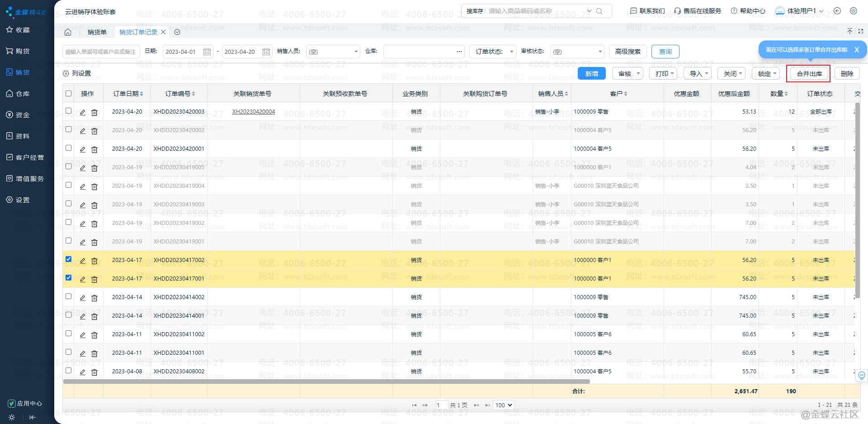Uncheck the order XHDD20230417002 checkbox

(x=68, y=259)
